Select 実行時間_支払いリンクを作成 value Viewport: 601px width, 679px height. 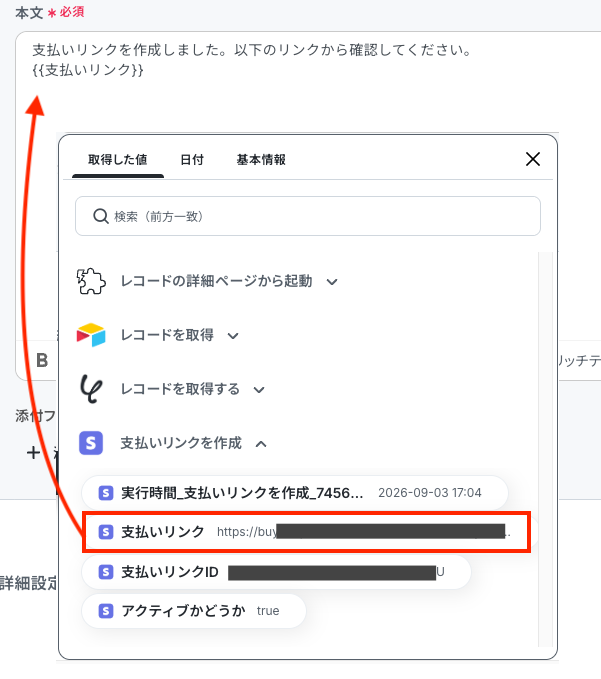coord(294,493)
